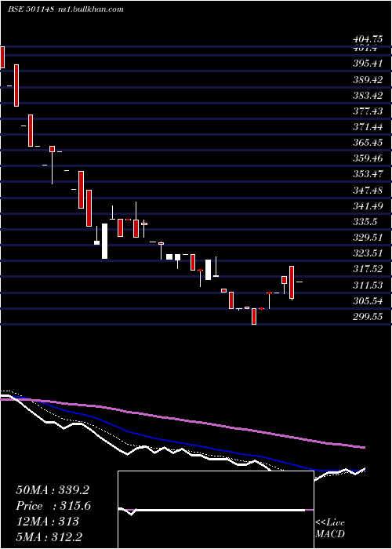This screenshot has height=549, width=392.
Task: Select the 12MA : 313 readout
Action: pos(47,522)
